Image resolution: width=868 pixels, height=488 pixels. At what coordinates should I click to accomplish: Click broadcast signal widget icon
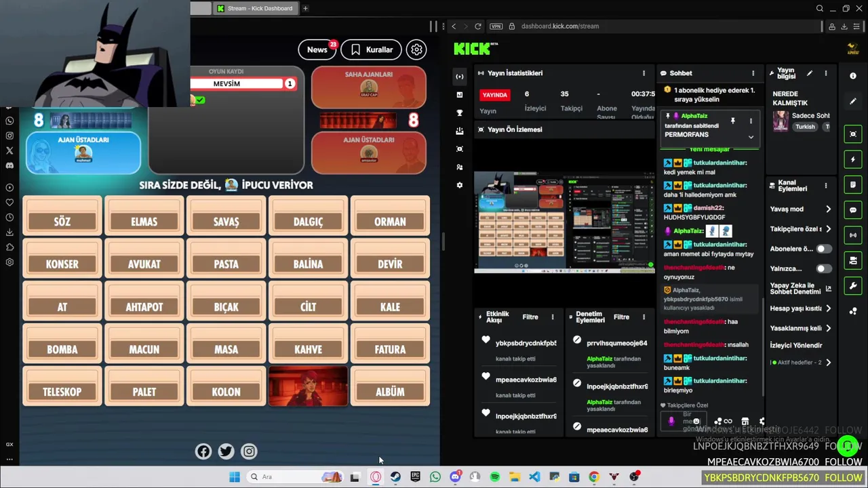(853, 235)
